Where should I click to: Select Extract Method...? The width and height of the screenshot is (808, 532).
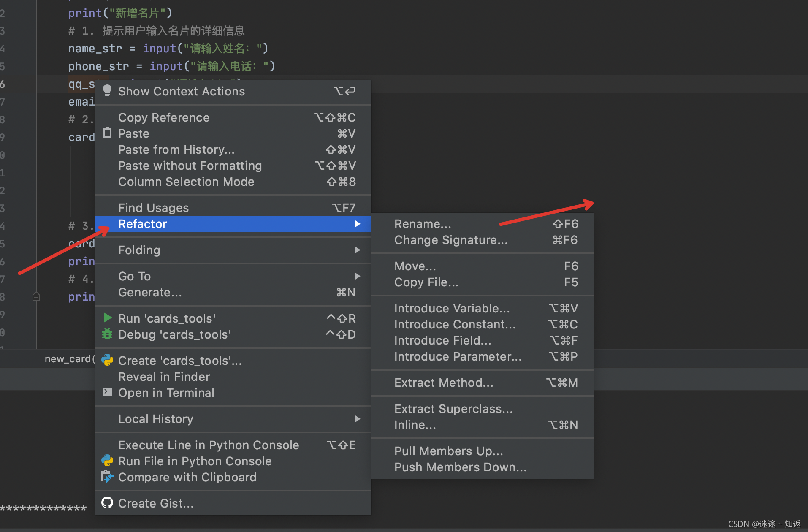coord(483,383)
